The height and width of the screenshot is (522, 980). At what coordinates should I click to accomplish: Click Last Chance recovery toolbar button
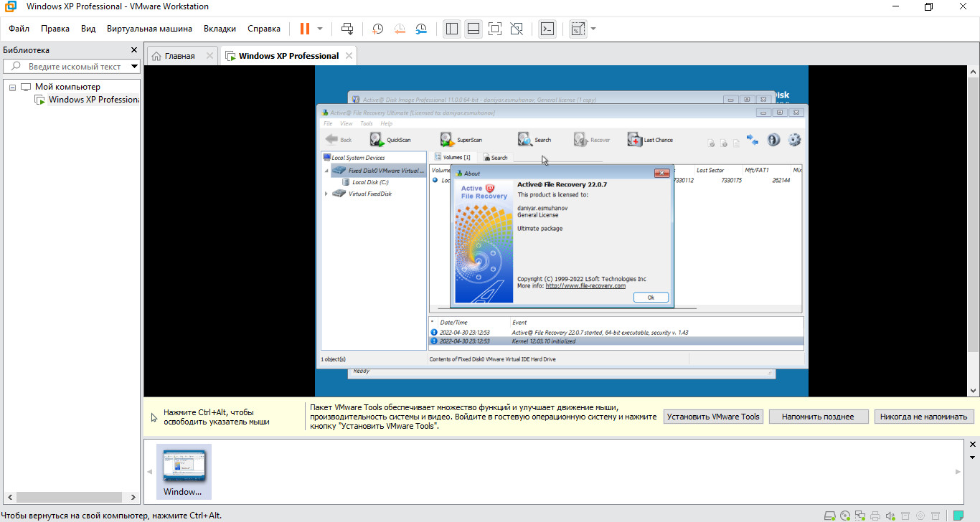650,140
